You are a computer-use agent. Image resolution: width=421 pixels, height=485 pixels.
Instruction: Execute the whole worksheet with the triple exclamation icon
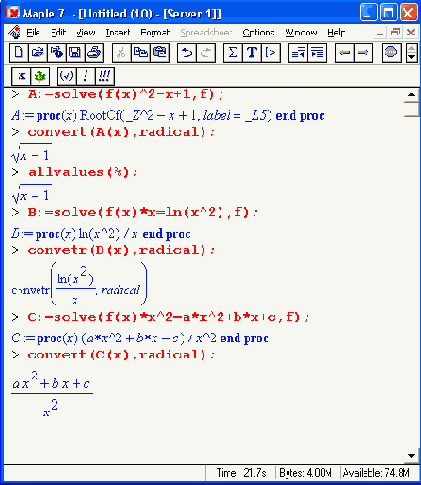105,76
